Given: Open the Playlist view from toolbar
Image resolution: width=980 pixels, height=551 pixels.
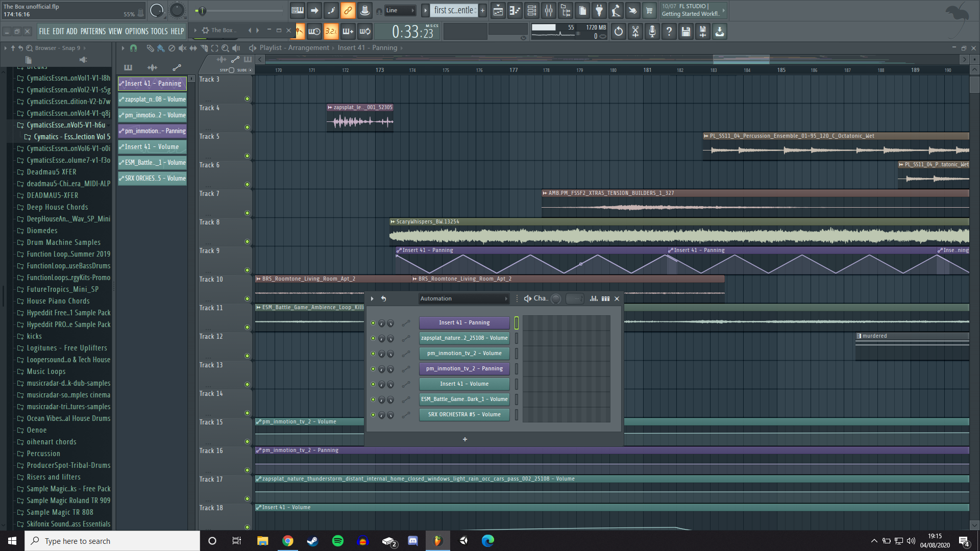Looking at the screenshot, I should (x=498, y=10).
